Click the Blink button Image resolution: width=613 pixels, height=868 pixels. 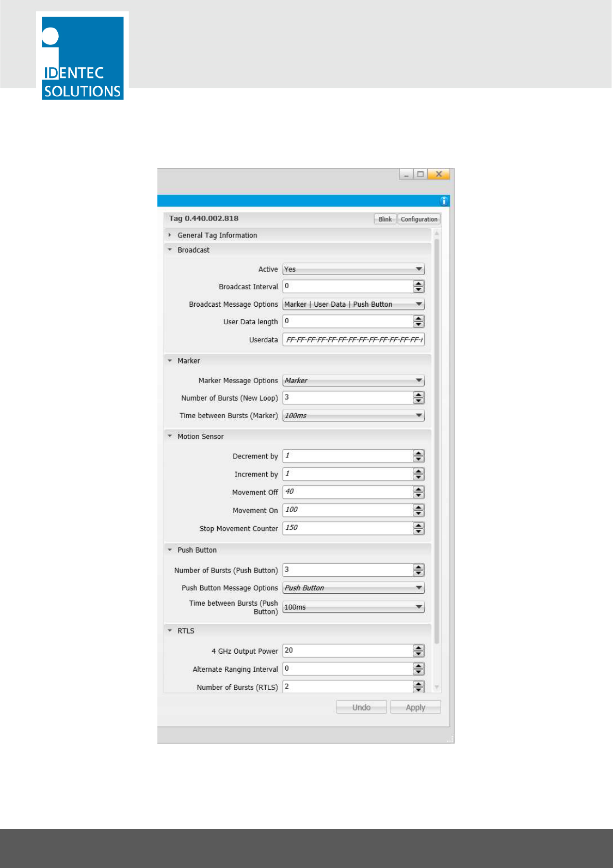[385, 219]
